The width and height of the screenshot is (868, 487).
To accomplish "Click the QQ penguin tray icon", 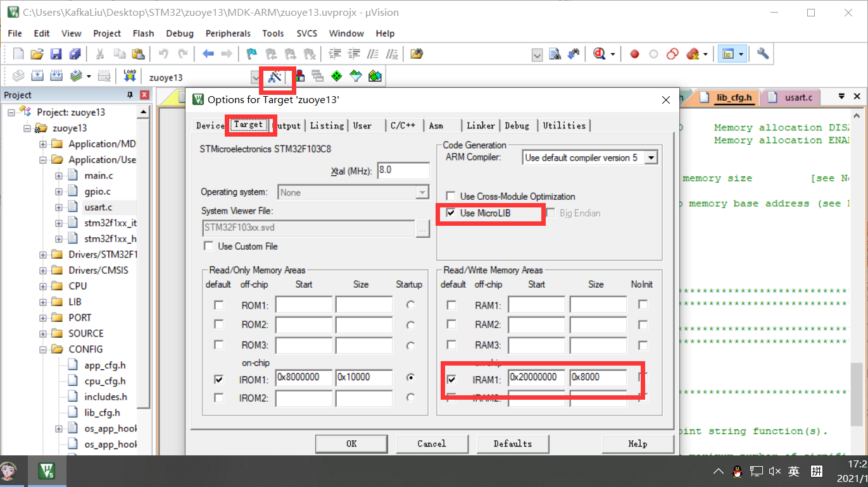I will coord(737,471).
